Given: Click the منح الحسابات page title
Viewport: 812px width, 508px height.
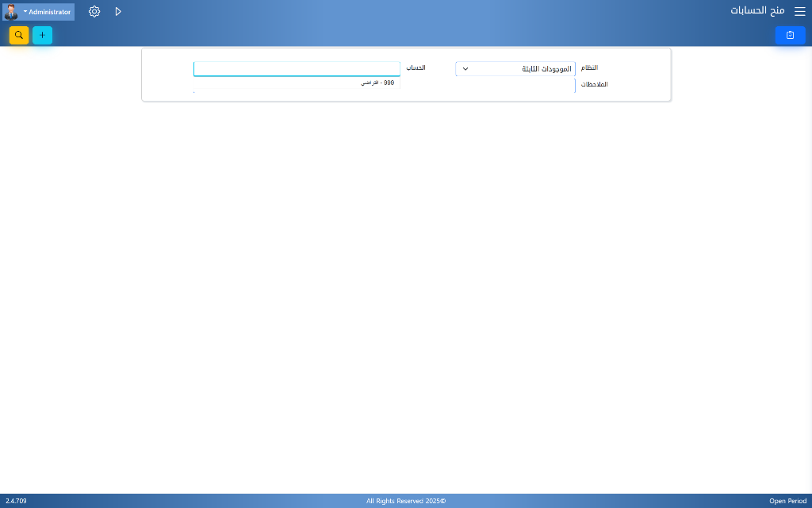Looking at the screenshot, I should [756, 11].
